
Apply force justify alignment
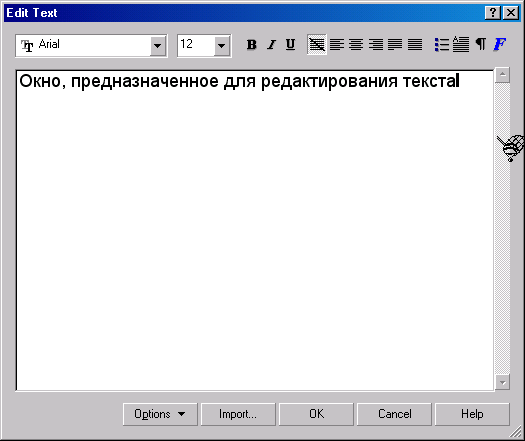point(415,45)
